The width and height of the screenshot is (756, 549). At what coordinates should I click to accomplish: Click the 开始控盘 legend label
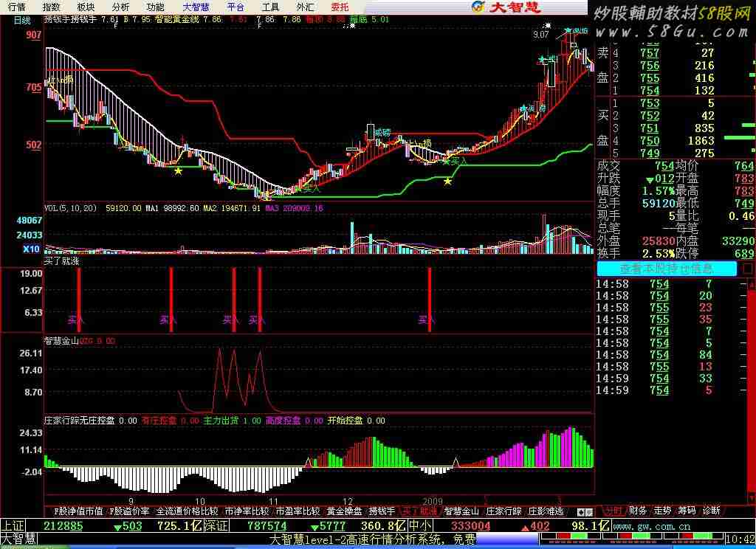346,421
